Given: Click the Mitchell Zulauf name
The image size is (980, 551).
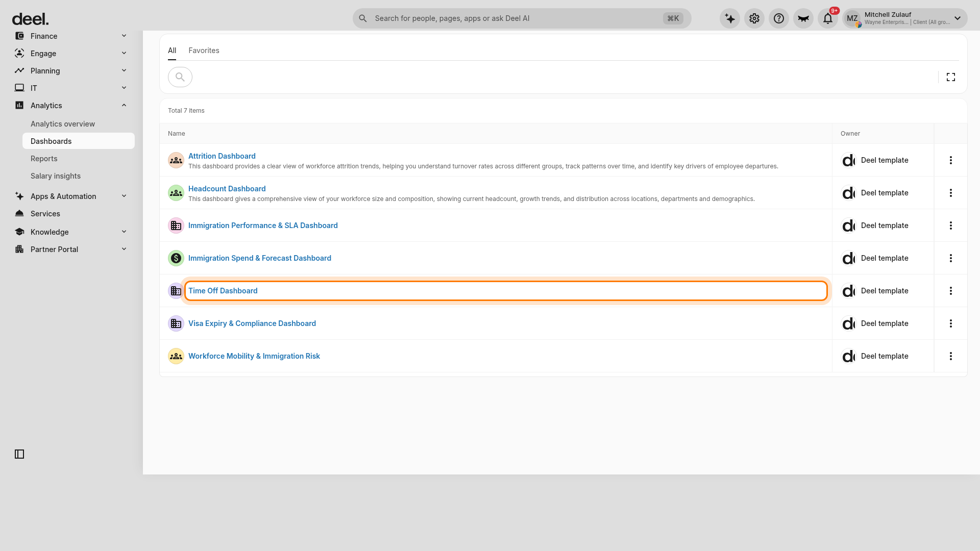Looking at the screenshot, I should 888,15.
